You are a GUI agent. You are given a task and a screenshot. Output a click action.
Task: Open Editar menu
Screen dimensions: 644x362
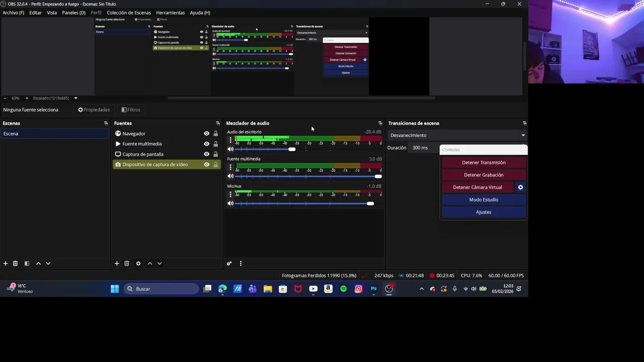[35, 13]
